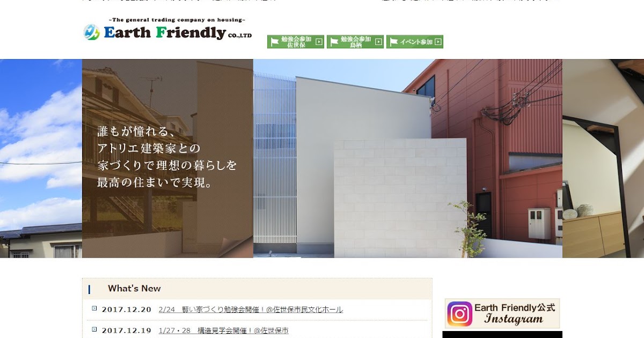Show next slide via right interior image
Viewport: 644px width, 338px height.
[603, 158]
